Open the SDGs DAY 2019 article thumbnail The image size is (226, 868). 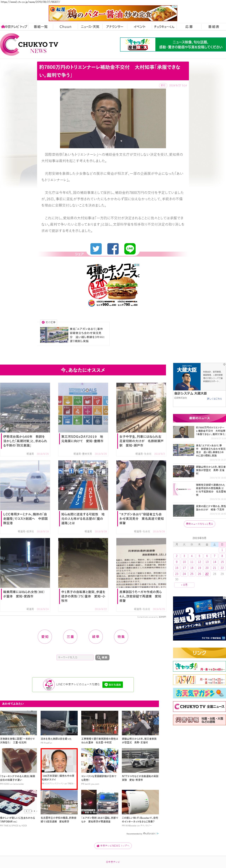tap(83, 407)
